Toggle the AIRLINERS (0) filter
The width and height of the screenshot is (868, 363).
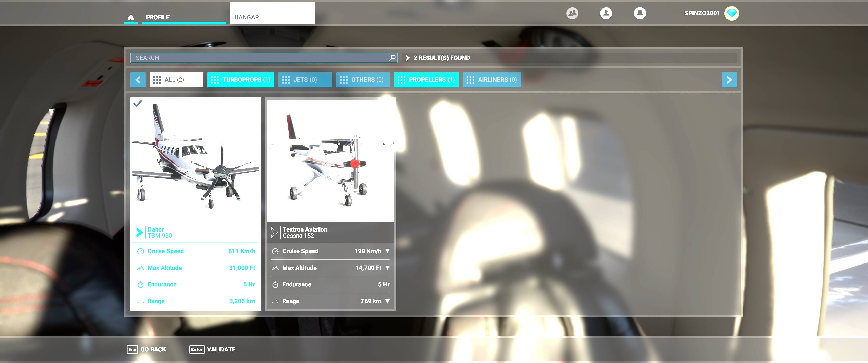[x=492, y=80]
